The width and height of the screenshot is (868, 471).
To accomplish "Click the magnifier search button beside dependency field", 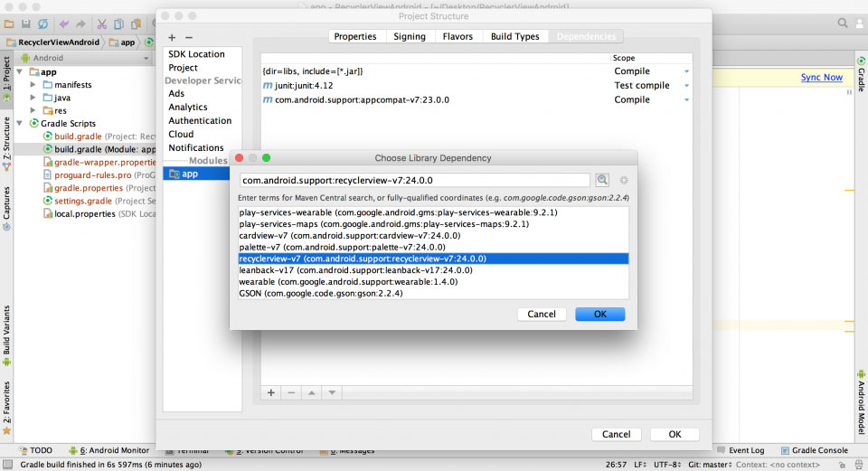I will pos(602,180).
